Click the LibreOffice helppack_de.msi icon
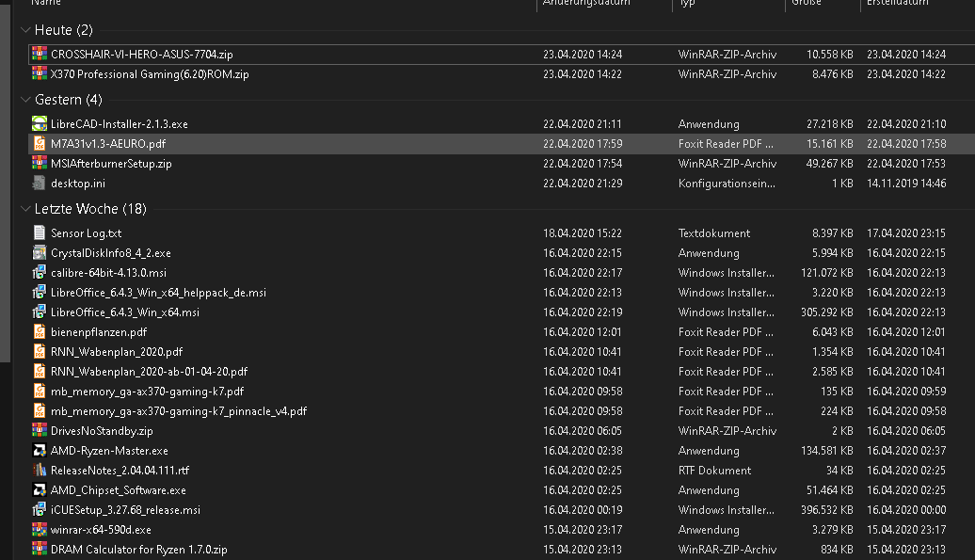This screenshot has width=975, height=560. [40, 292]
